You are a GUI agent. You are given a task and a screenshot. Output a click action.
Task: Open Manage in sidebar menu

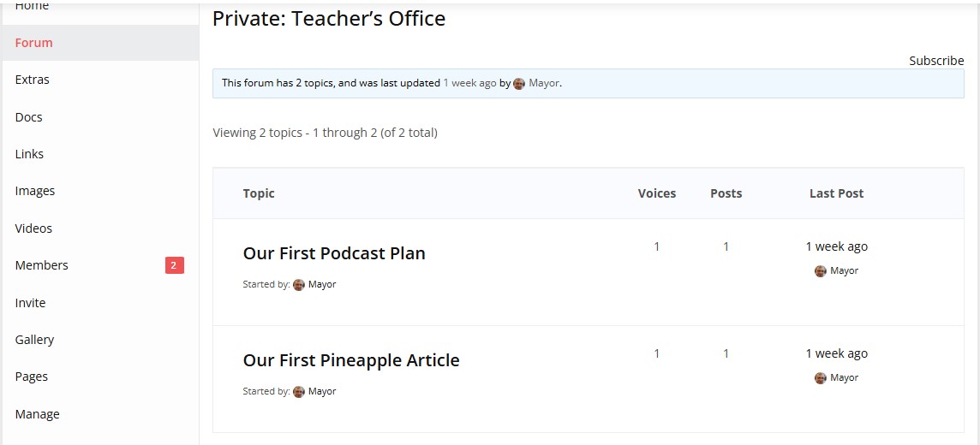(38, 414)
